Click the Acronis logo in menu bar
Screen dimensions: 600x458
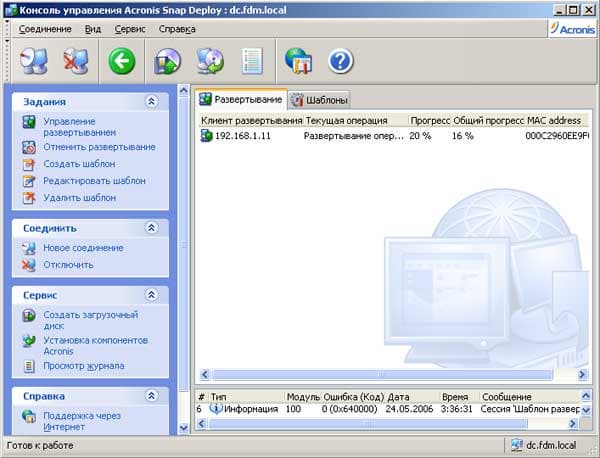pos(572,29)
